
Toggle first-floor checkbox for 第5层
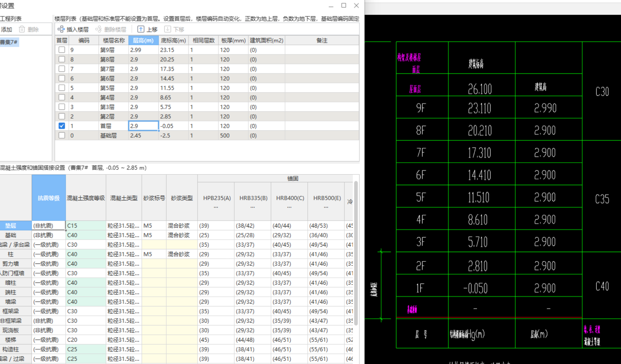[62, 88]
